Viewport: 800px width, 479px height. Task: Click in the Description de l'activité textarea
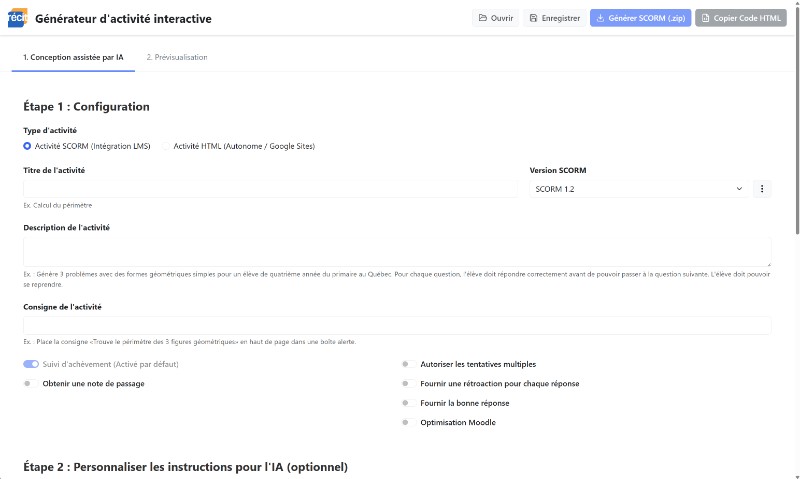[397, 251]
